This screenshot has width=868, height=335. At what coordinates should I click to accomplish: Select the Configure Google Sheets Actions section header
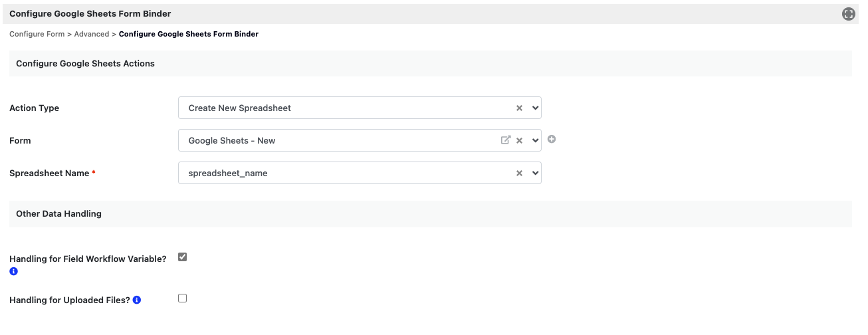(85, 64)
